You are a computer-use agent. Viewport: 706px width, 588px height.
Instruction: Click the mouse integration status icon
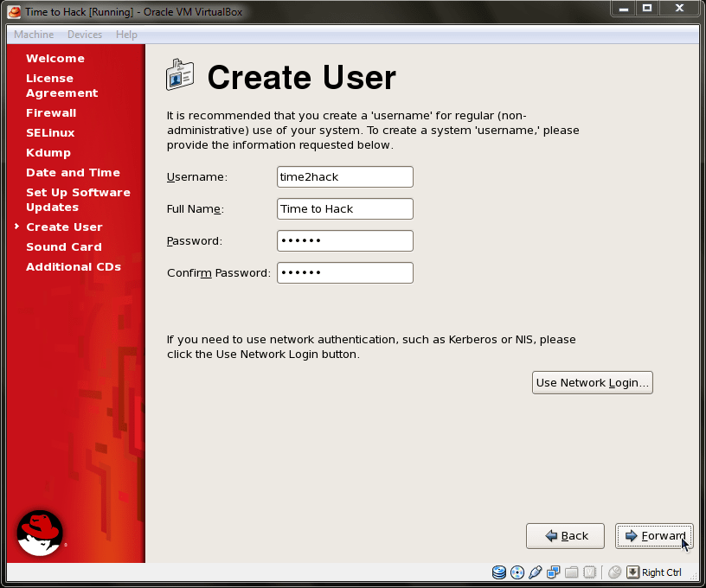[x=614, y=572]
